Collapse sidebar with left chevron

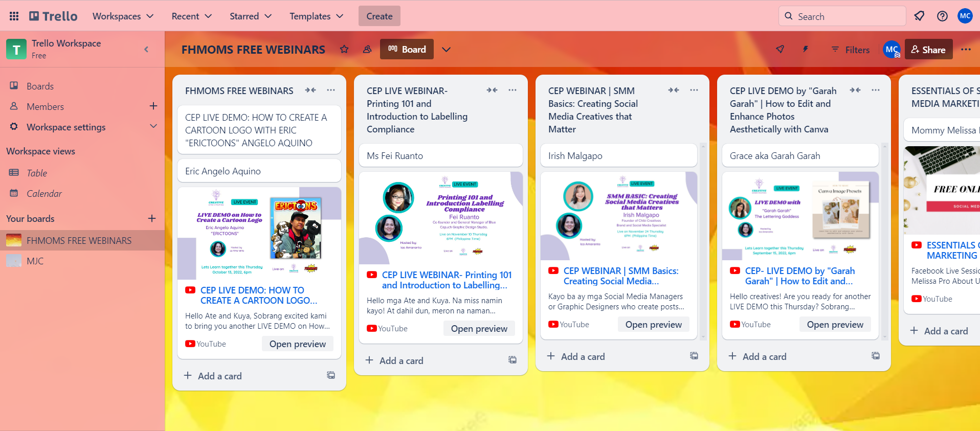pyautogui.click(x=146, y=49)
